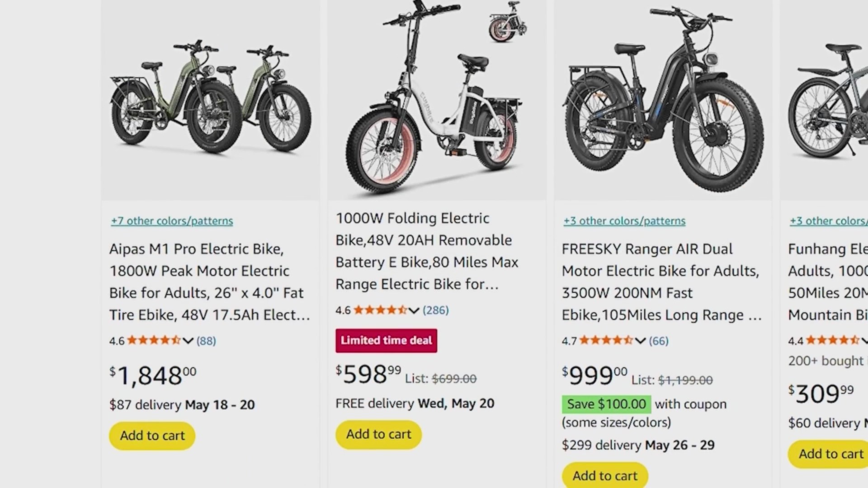Viewport: 868px width, 488px height.
Task: Click the Limited time deal badge
Action: tap(387, 341)
